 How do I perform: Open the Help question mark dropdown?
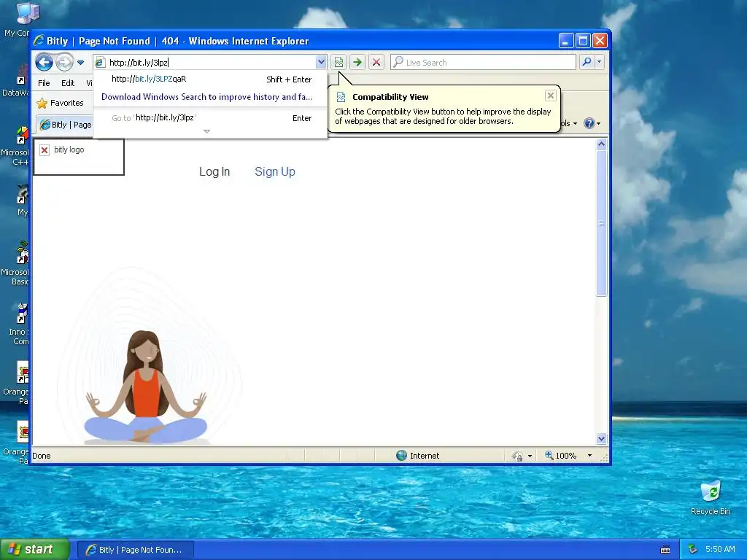592,123
